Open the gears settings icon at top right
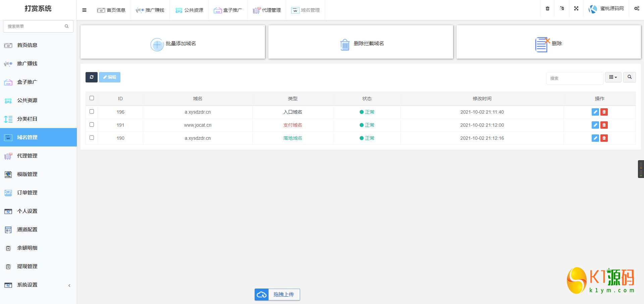Image resolution: width=644 pixels, height=304 pixels. 636,9
